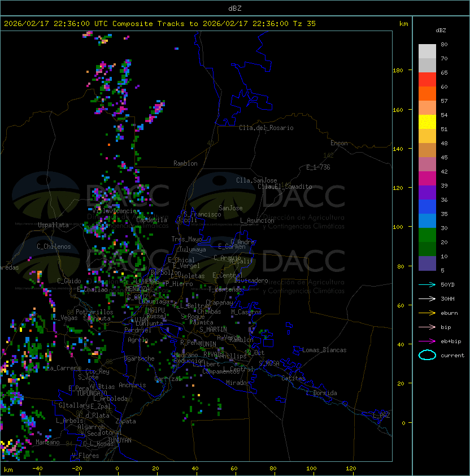Click the 'current' legend label

[452, 355]
